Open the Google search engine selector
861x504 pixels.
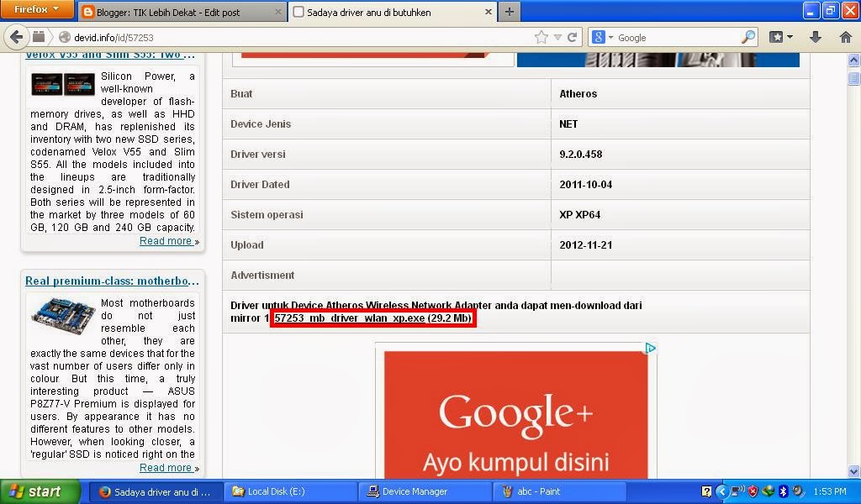click(602, 37)
